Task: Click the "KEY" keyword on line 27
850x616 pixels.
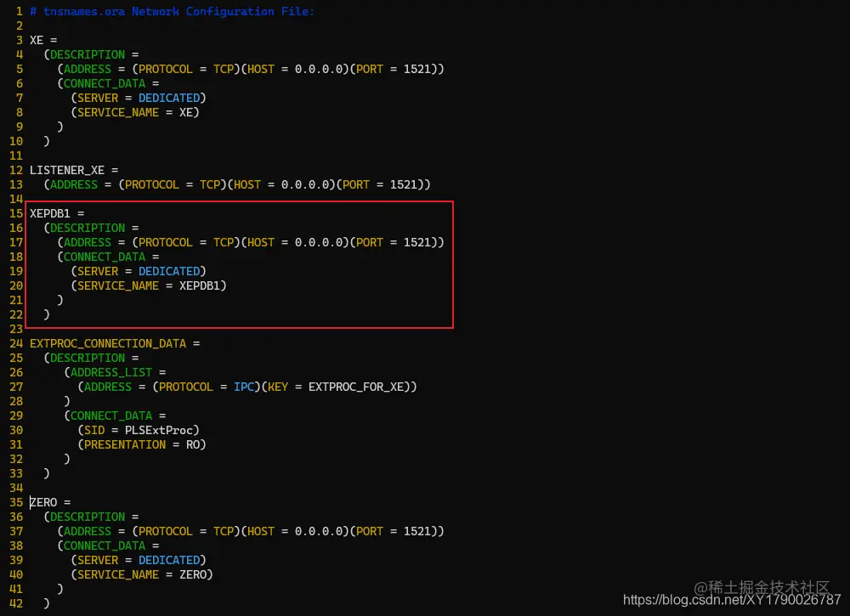Action: pyautogui.click(x=278, y=387)
